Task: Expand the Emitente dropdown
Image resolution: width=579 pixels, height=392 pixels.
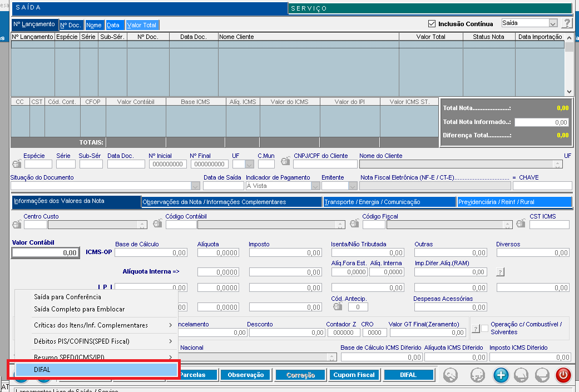Action: click(353, 186)
